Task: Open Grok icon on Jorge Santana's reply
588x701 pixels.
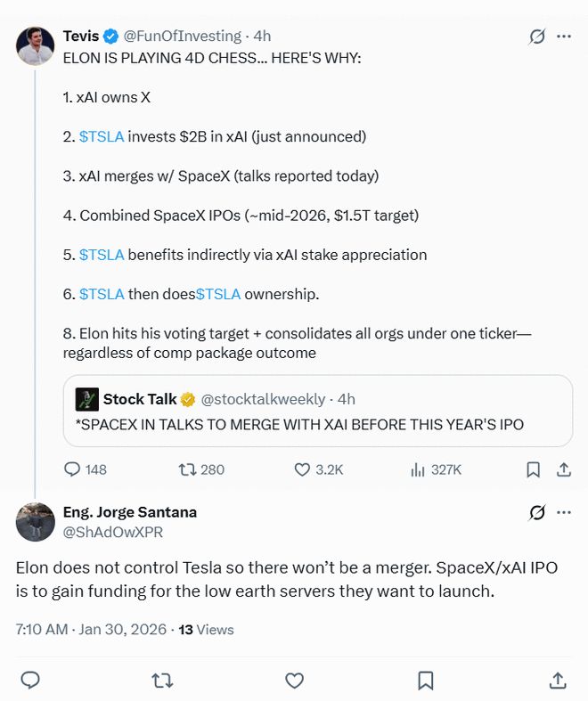Action: [x=536, y=513]
